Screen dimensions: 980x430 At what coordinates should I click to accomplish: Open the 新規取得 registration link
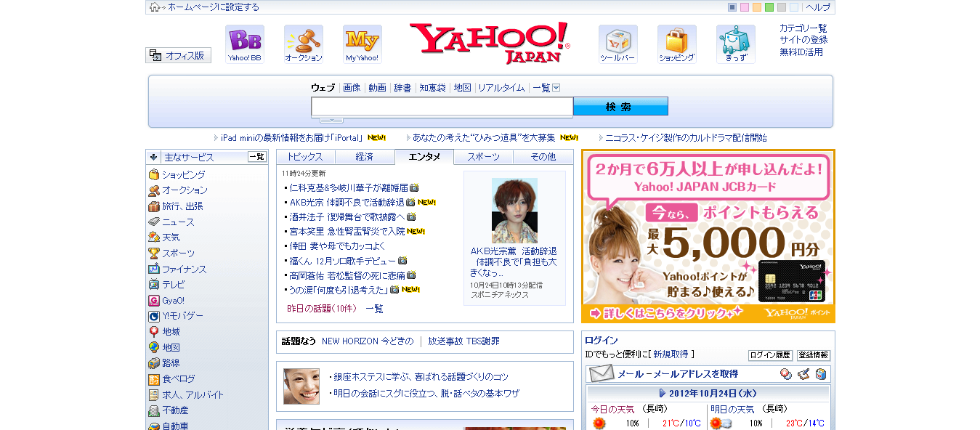[671, 354]
